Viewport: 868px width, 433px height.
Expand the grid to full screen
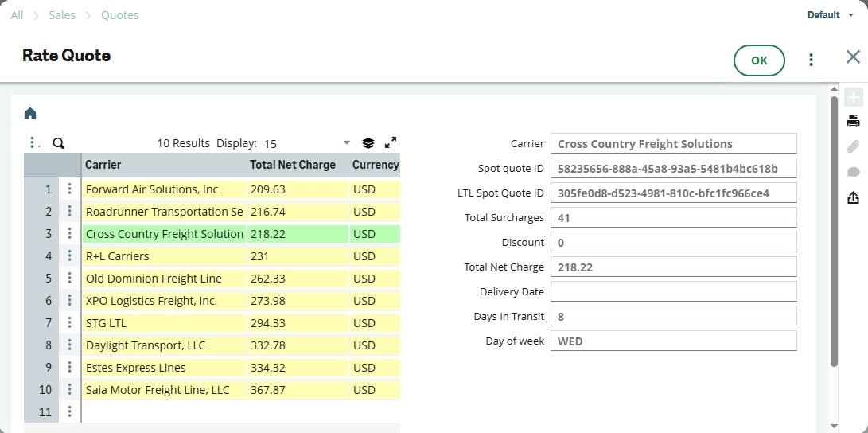click(x=391, y=143)
